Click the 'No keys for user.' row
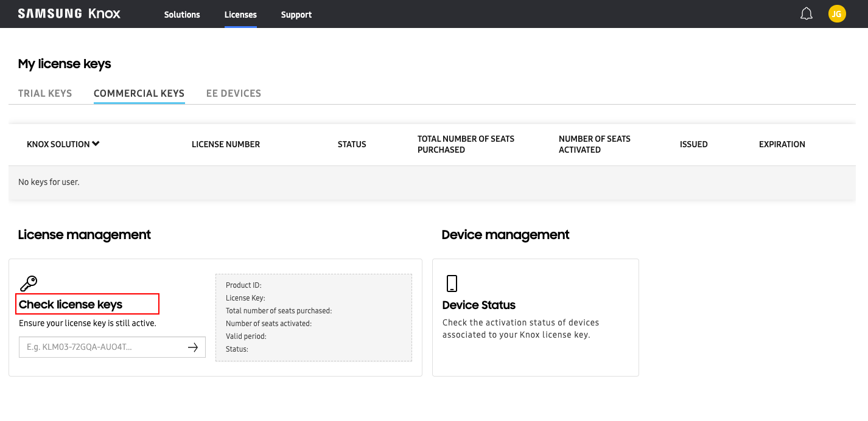868x421 pixels. (432, 182)
